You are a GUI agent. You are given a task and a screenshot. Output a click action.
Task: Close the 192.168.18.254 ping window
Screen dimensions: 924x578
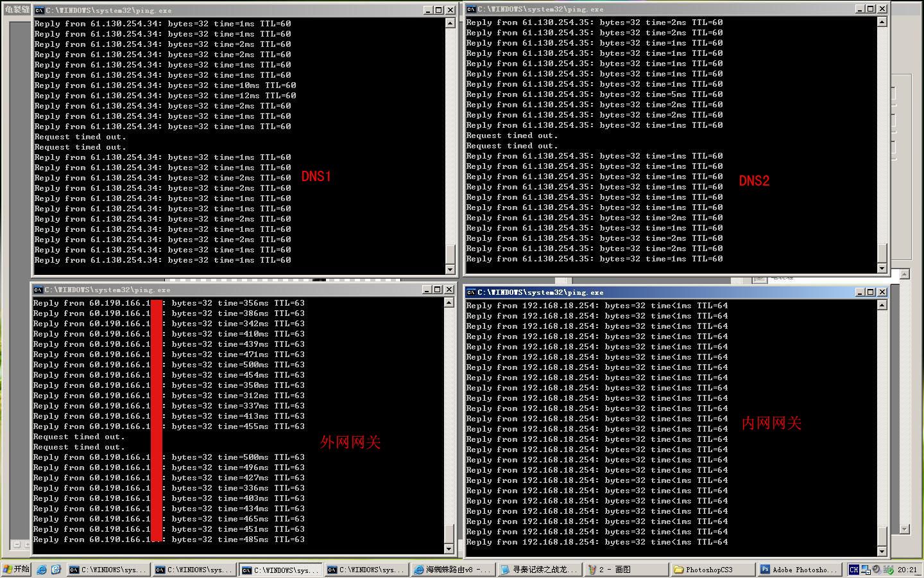pyautogui.click(x=882, y=292)
